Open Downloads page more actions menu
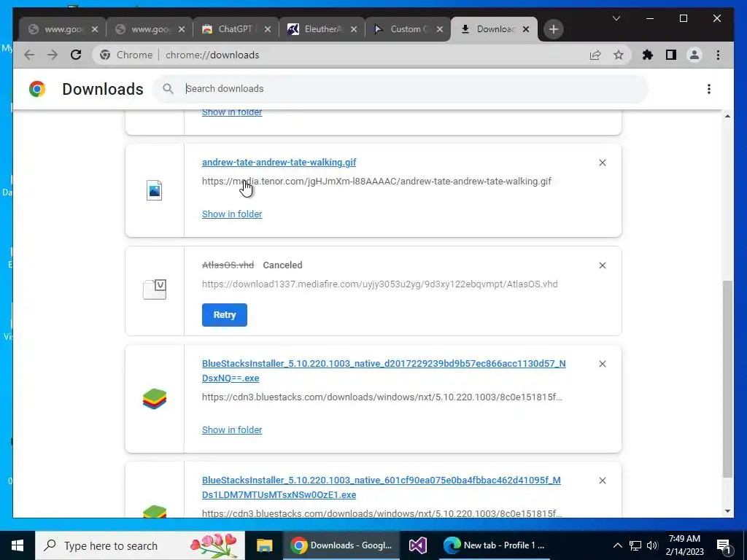The width and height of the screenshot is (747, 560). (709, 89)
